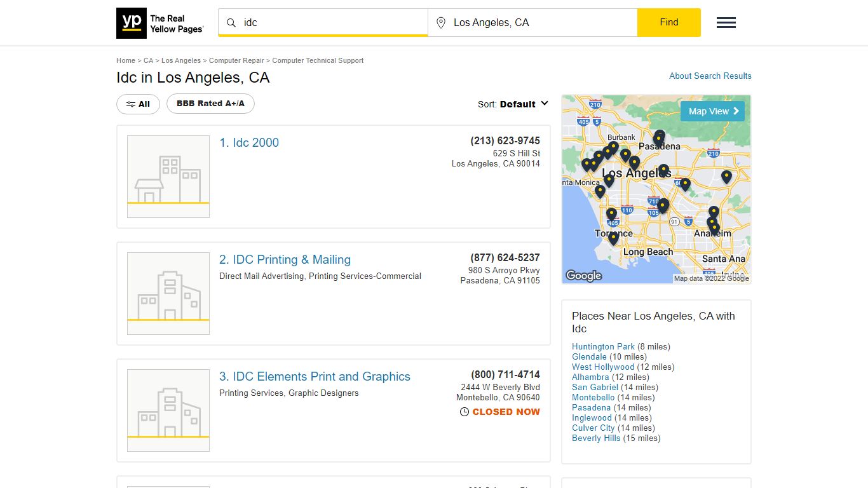Open Glendale nearby place
Screen dimensions: 868x488
589,357
